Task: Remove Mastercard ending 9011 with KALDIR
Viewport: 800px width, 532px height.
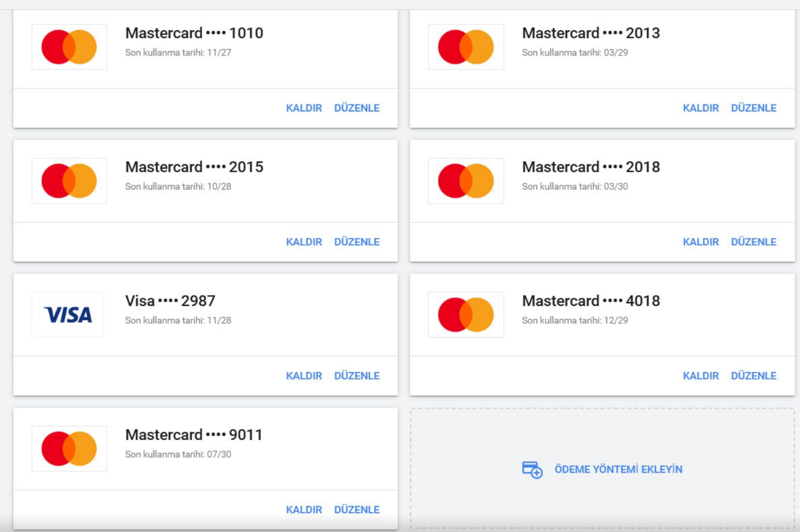Action: pyautogui.click(x=304, y=510)
